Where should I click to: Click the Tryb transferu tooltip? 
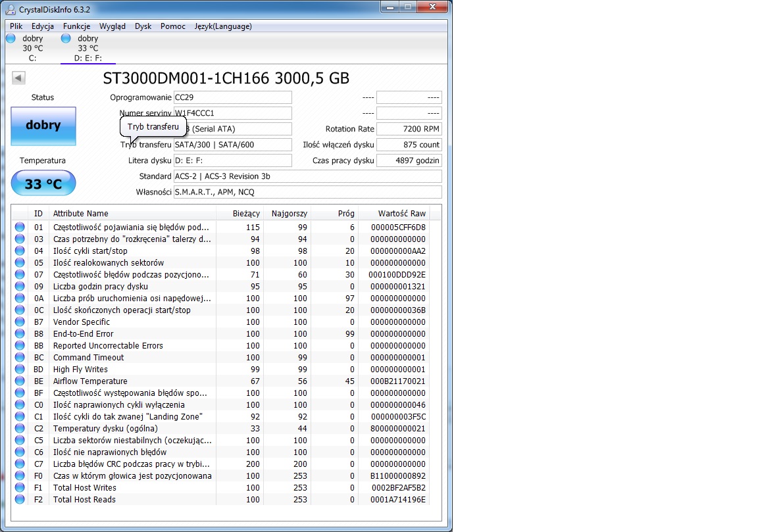[x=153, y=127]
